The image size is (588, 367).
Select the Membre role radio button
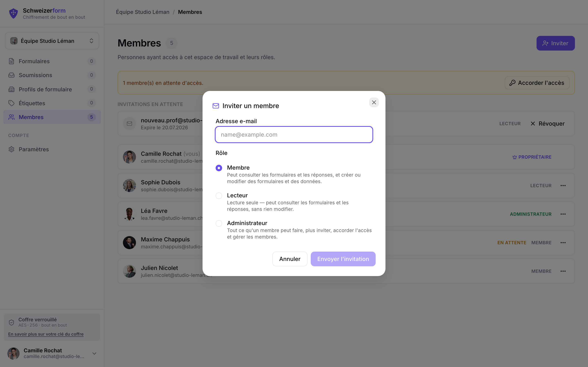pos(219,168)
